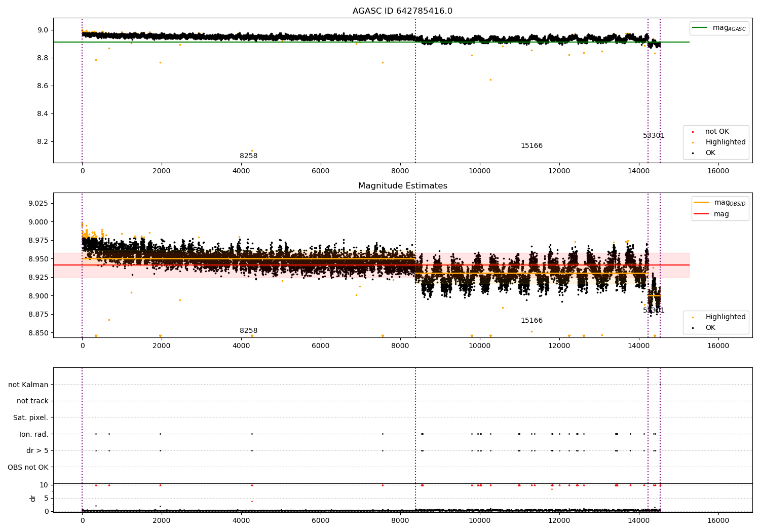Click the 'Magnitude Estimates' panel title
The image size is (760, 532).
402,186
